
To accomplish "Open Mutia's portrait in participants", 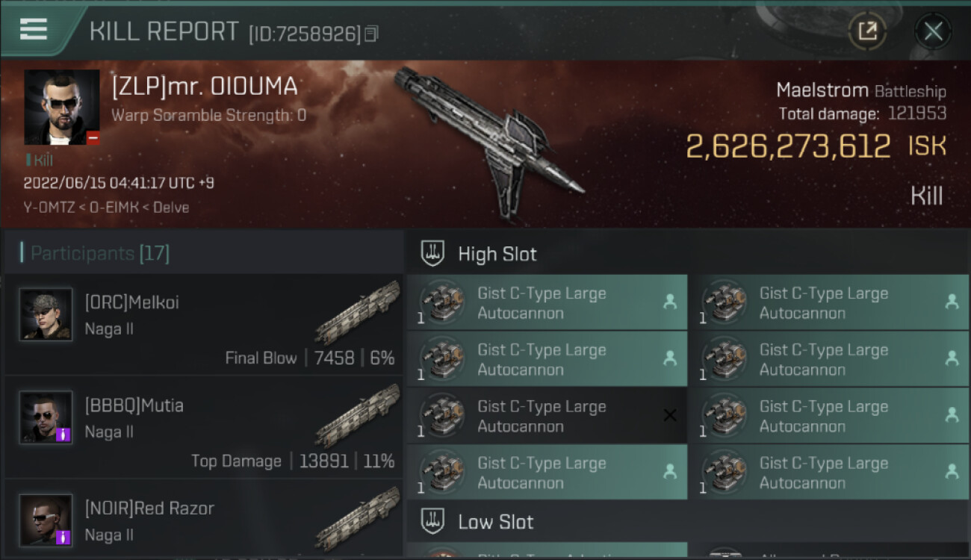I will tap(46, 418).
